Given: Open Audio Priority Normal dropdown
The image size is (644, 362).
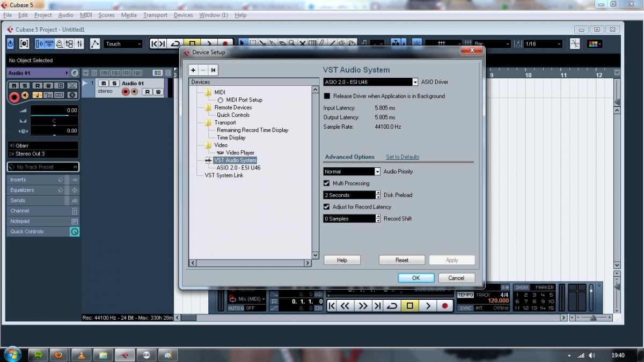Looking at the screenshot, I should click(377, 172).
